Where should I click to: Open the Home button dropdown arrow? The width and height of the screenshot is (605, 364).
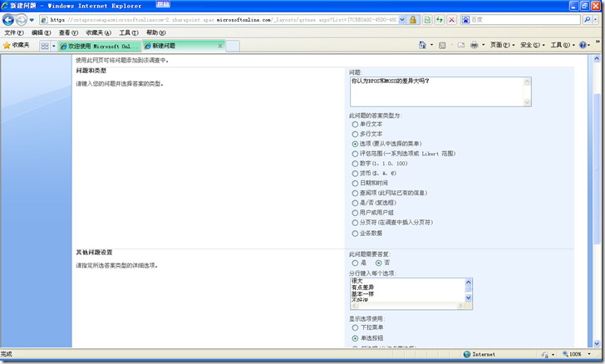431,45
